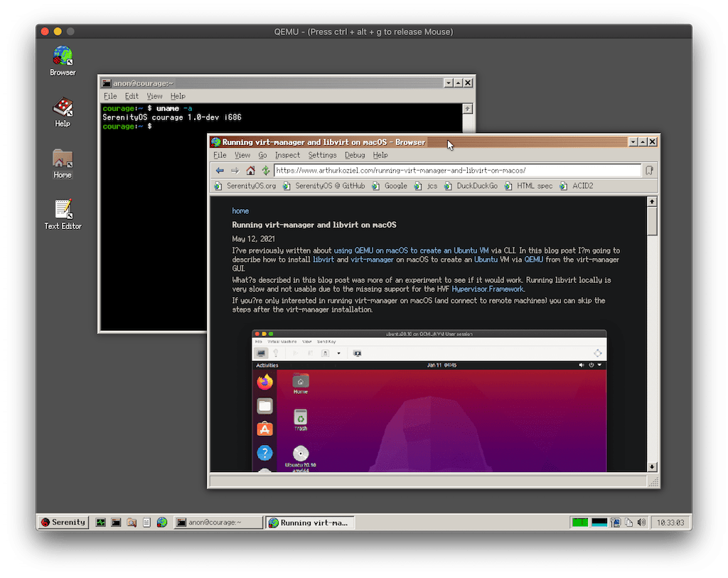Image resolution: width=728 pixels, height=578 pixels.
Task: Go forward using the browser forward arrow
Action: 235,171
